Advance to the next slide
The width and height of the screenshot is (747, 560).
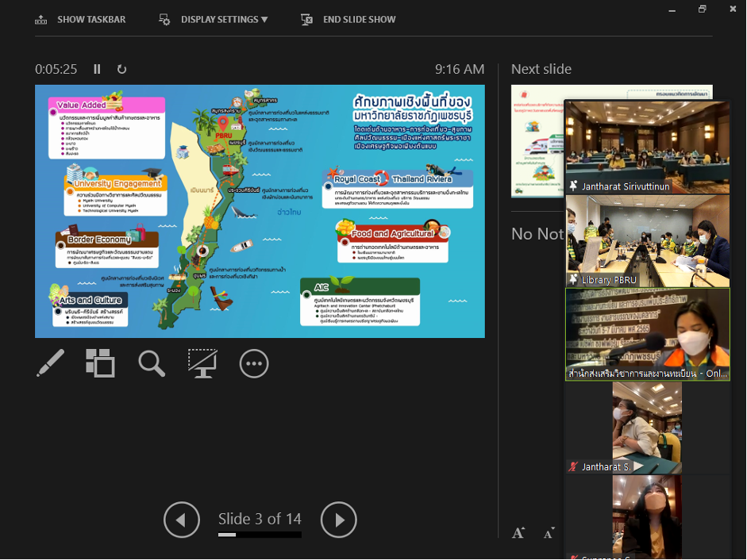pos(338,520)
